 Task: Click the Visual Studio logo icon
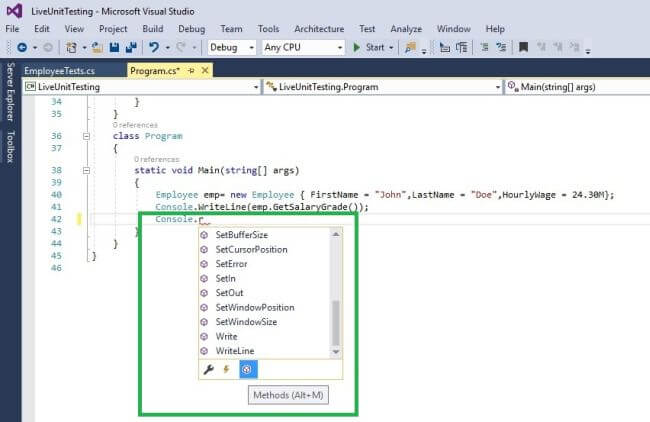pos(15,11)
